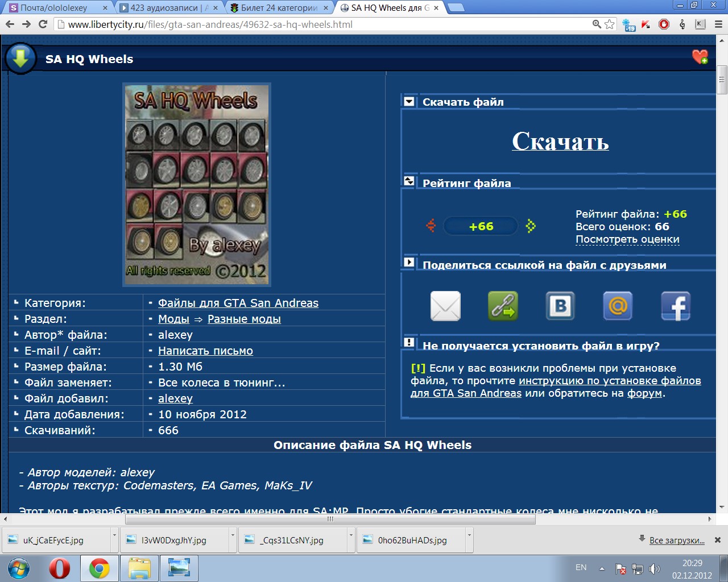Open the treble clef music extension
728x582 pixels.
point(682,24)
